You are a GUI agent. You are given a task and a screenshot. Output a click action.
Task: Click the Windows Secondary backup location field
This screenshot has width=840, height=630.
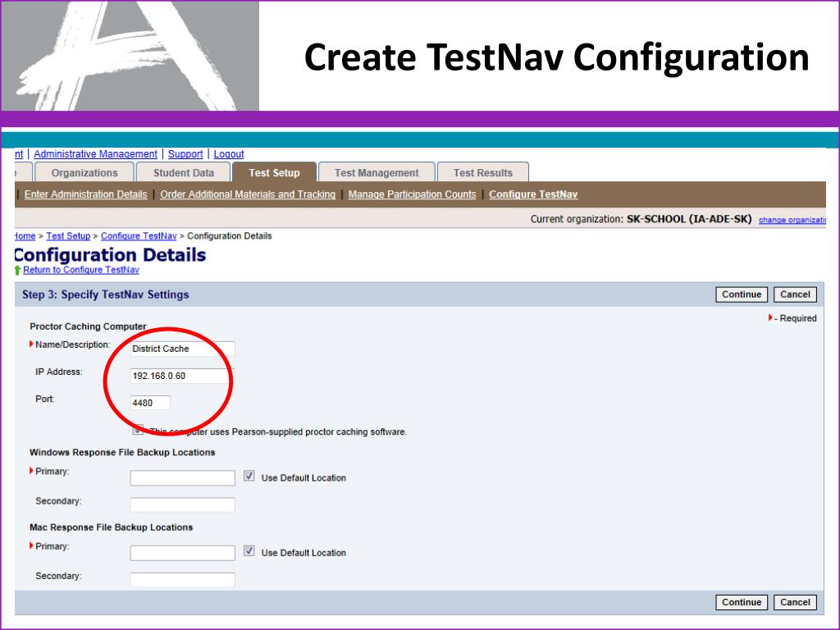[x=182, y=504]
